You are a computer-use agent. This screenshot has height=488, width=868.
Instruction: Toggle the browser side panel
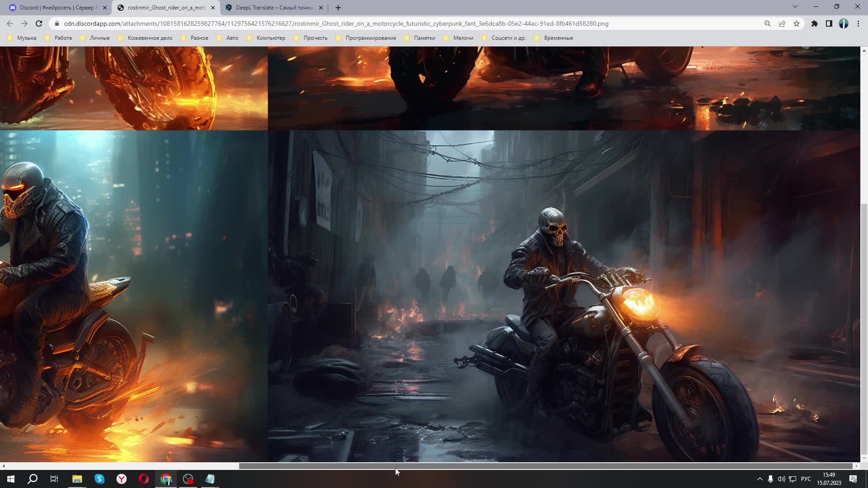point(829,23)
